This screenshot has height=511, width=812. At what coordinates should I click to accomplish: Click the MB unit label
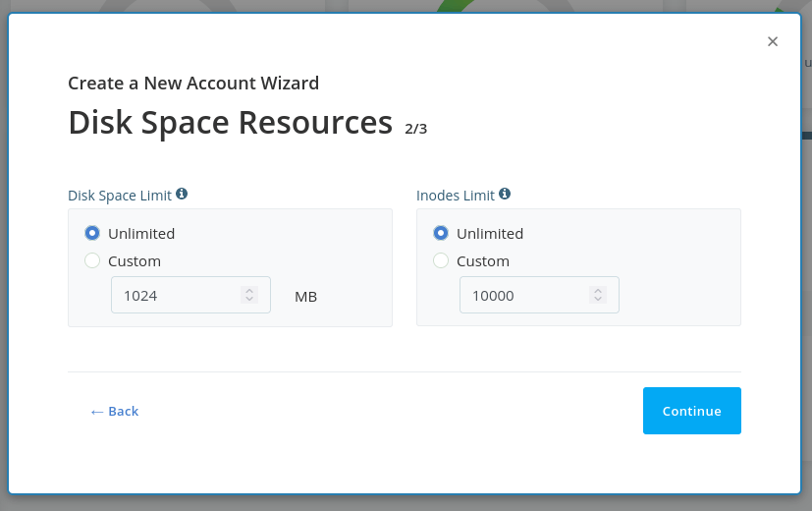pyautogui.click(x=305, y=296)
